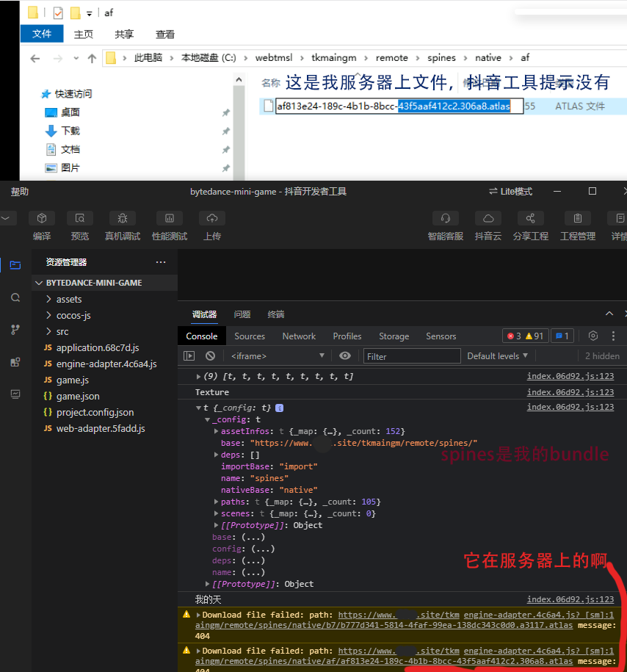The image size is (627, 672).
Task: Open 性能测试 performance test
Action: point(170,219)
